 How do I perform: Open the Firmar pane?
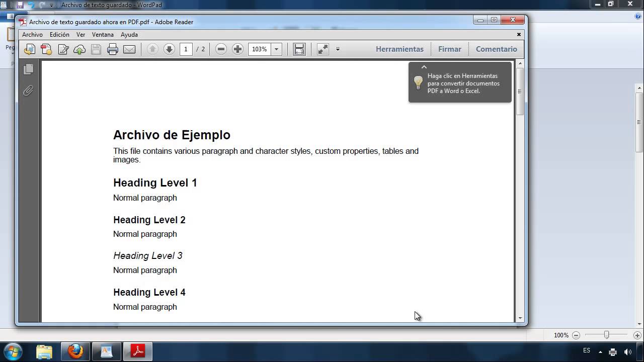point(450,49)
